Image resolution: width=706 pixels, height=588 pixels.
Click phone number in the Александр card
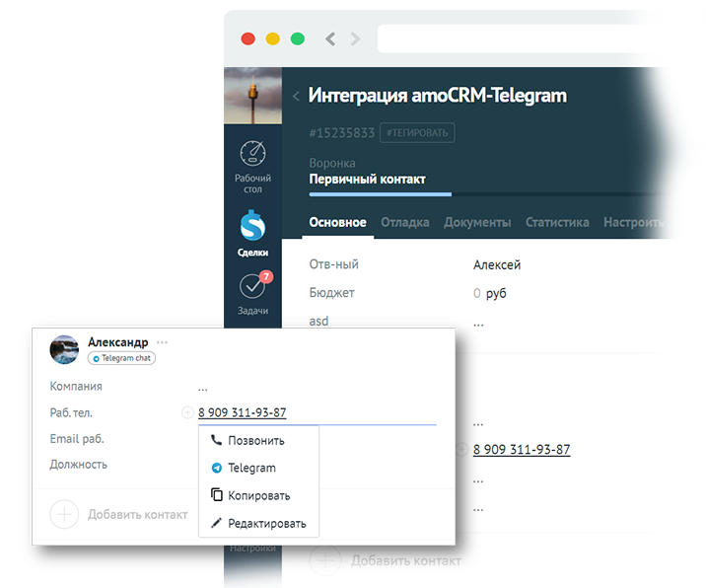click(243, 412)
